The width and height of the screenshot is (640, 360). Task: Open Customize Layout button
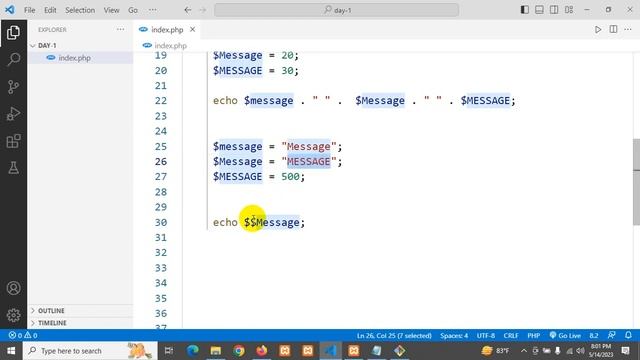coord(569,10)
